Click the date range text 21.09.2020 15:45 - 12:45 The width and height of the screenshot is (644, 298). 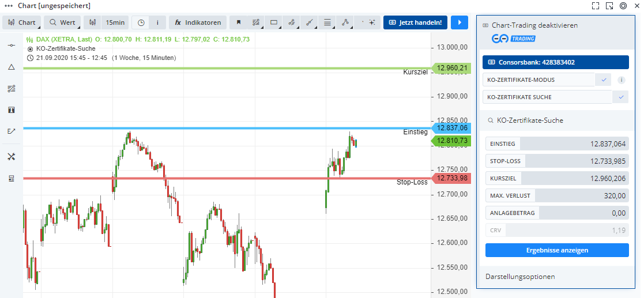(x=71, y=58)
